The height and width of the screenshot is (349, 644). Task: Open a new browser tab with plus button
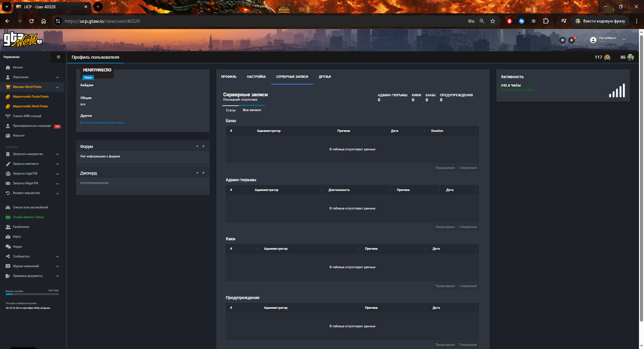[98, 7]
